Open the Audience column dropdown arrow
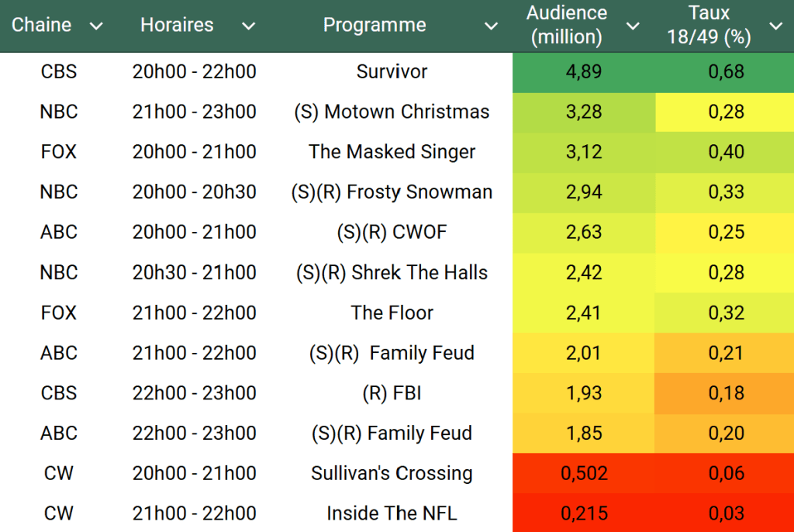The image size is (794, 532). click(633, 26)
